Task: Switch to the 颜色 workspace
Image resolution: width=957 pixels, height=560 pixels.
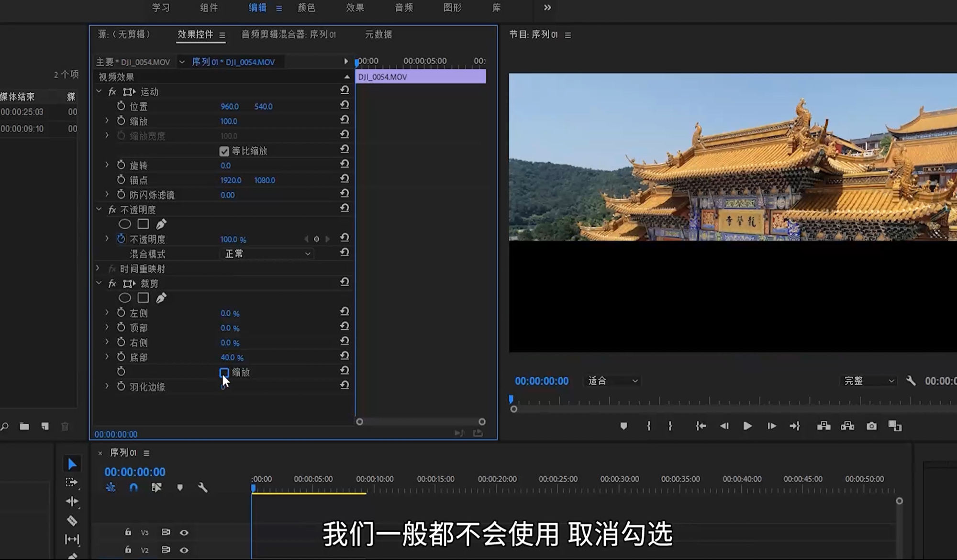Action: (306, 8)
